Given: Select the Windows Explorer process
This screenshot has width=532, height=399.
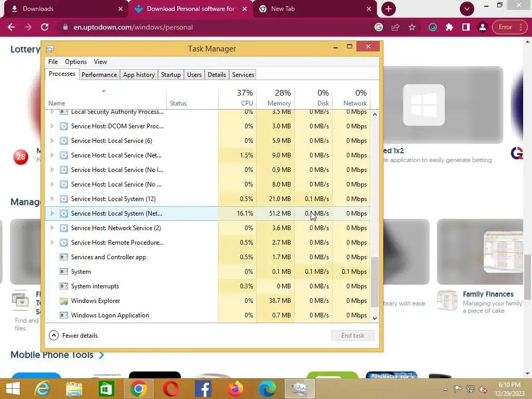Looking at the screenshot, I should coord(208,301).
